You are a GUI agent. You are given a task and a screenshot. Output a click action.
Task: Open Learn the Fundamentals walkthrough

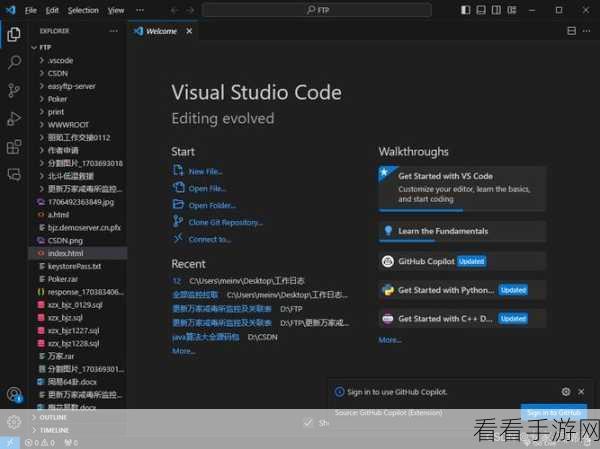coord(462,231)
